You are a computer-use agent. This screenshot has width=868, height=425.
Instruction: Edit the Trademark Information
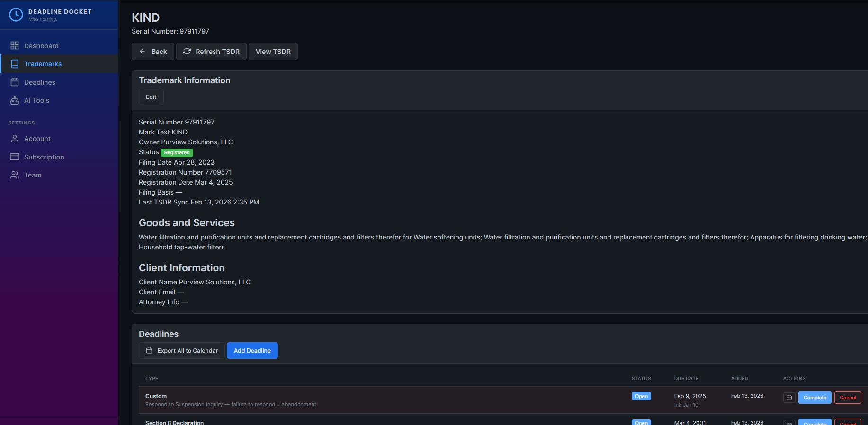(151, 97)
